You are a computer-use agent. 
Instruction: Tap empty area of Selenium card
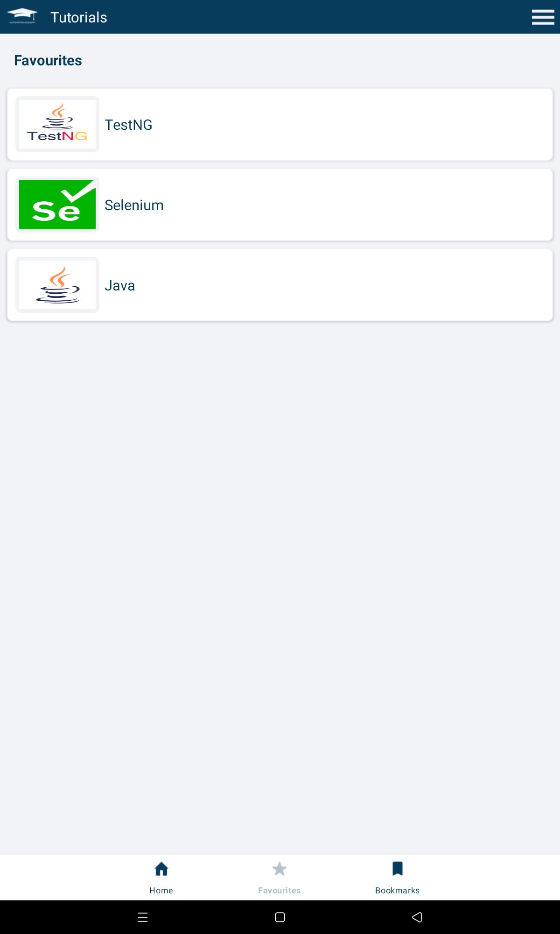point(355,205)
